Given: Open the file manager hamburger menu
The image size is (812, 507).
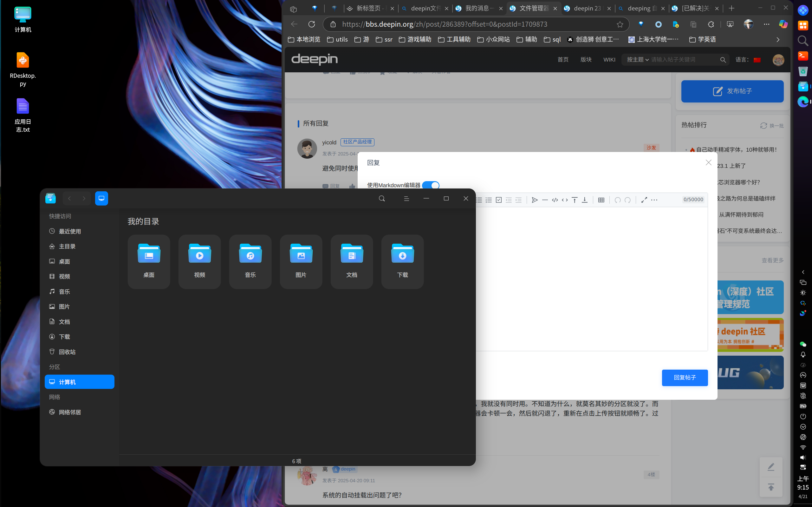Looking at the screenshot, I should 406,199.
